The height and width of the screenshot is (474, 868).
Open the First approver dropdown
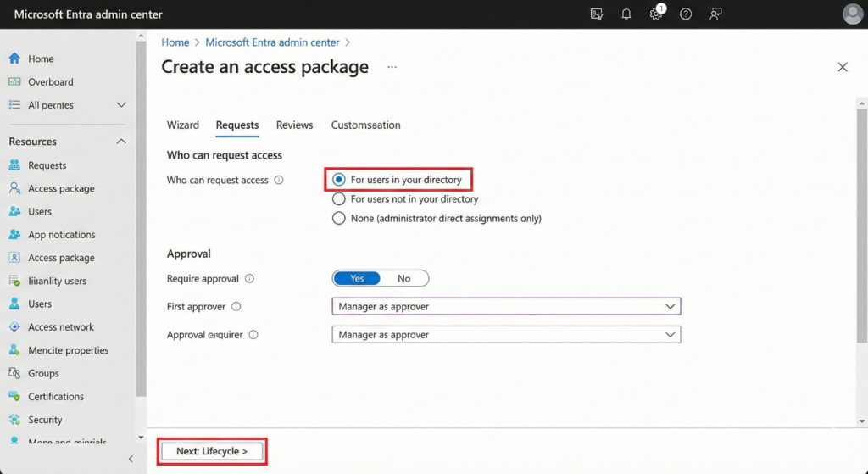point(506,307)
